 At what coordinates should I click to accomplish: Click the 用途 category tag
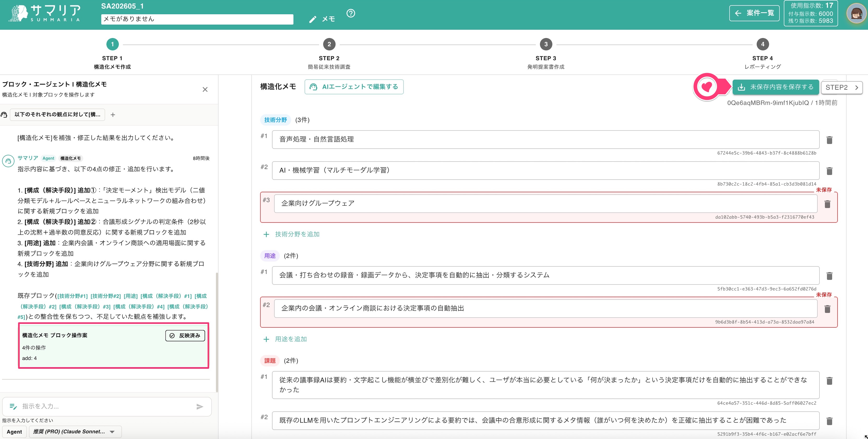coord(270,256)
